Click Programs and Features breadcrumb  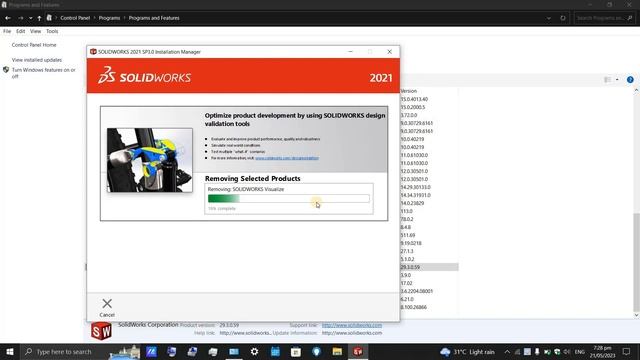[154, 18]
